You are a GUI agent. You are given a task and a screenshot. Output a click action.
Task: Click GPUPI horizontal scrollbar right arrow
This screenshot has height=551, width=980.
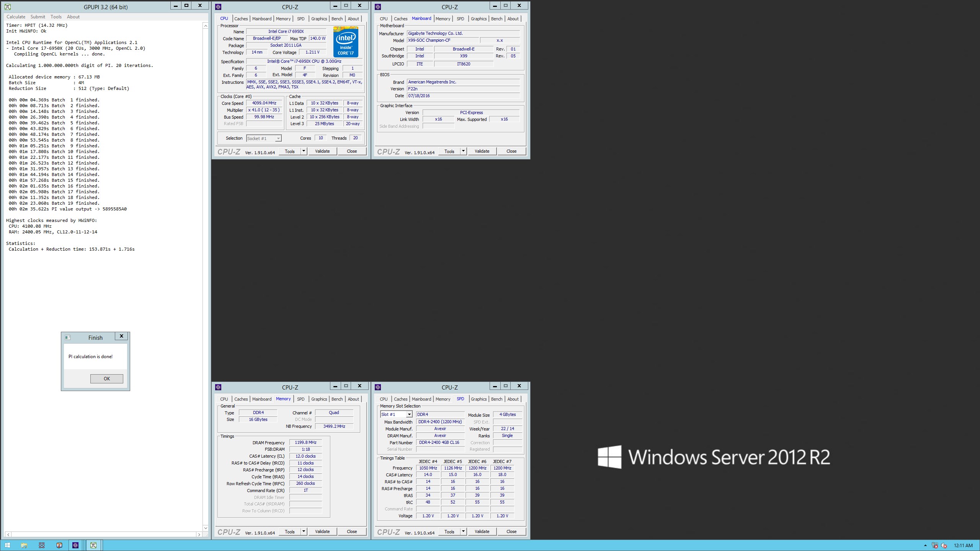point(199,535)
